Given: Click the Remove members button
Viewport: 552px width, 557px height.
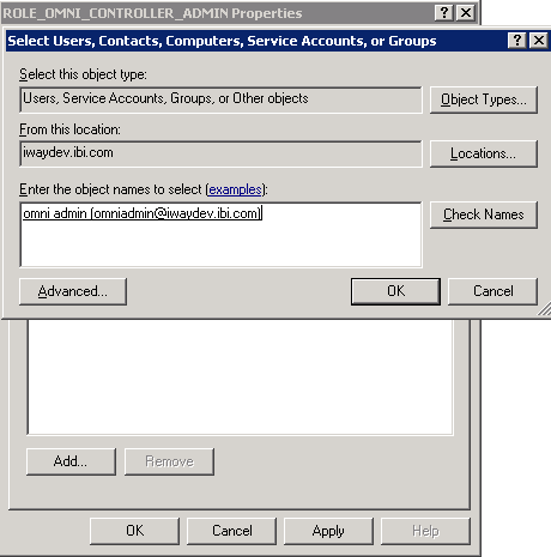Looking at the screenshot, I should (x=169, y=461).
